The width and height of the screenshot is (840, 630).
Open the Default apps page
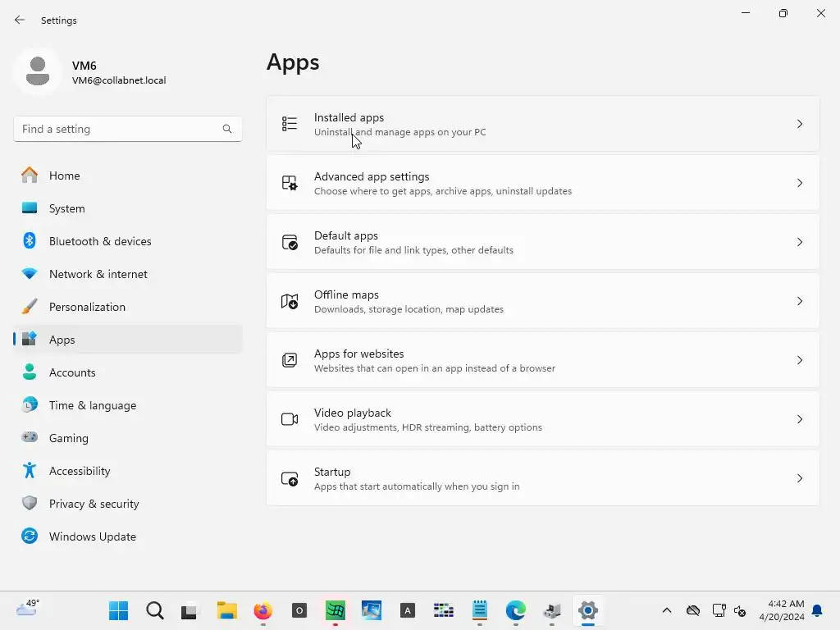[x=543, y=242]
